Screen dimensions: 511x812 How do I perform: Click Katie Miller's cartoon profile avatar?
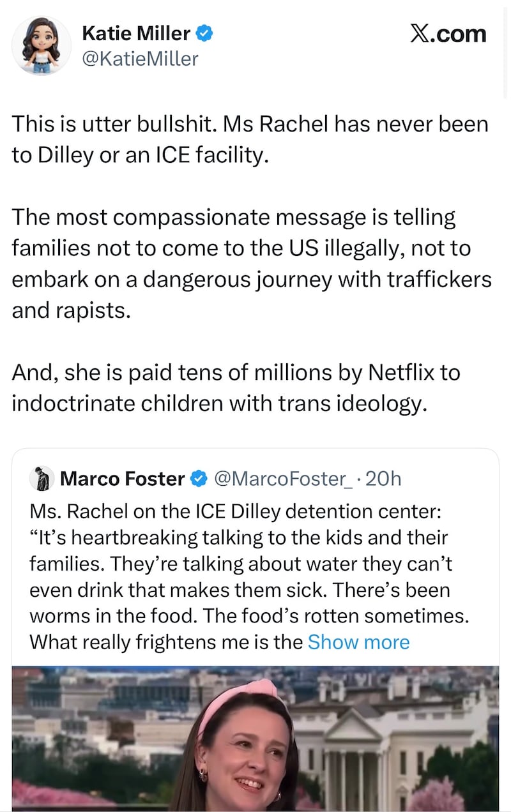click(x=42, y=46)
